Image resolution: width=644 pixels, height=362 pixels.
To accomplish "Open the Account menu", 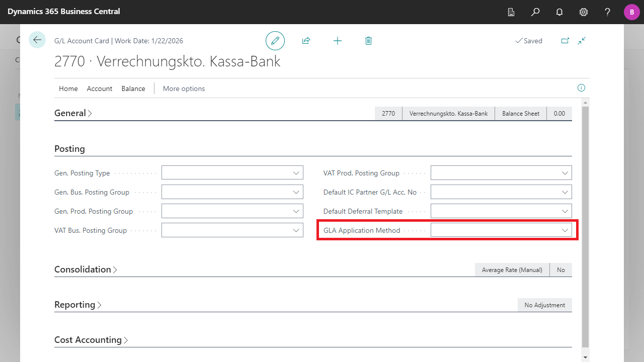I will [x=100, y=88].
